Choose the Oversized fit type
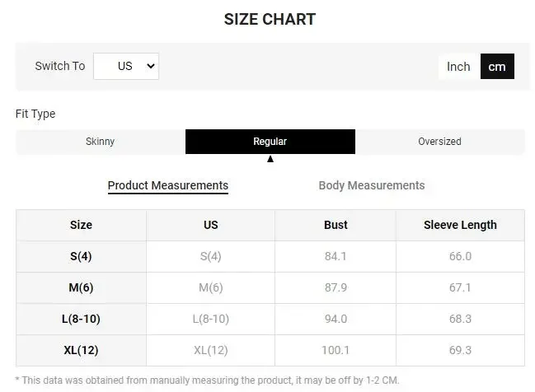The height and width of the screenshot is (392, 535). (440, 142)
